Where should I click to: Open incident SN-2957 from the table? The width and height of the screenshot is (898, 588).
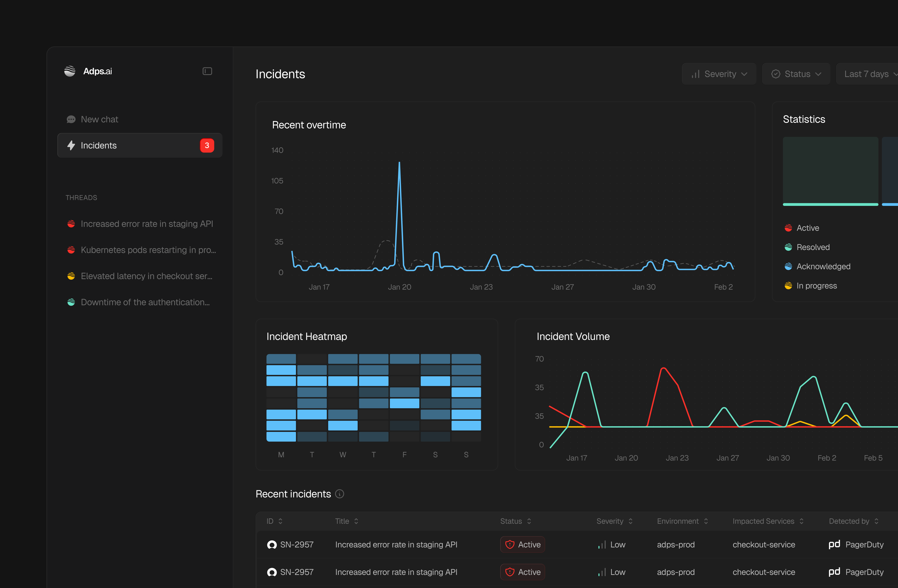[x=297, y=545]
